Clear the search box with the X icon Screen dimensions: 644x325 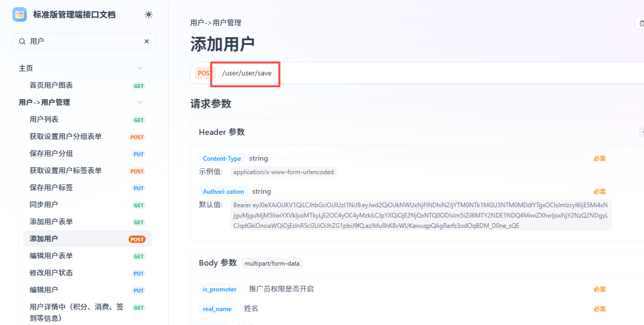pyautogui.click(x=147, y=41)
